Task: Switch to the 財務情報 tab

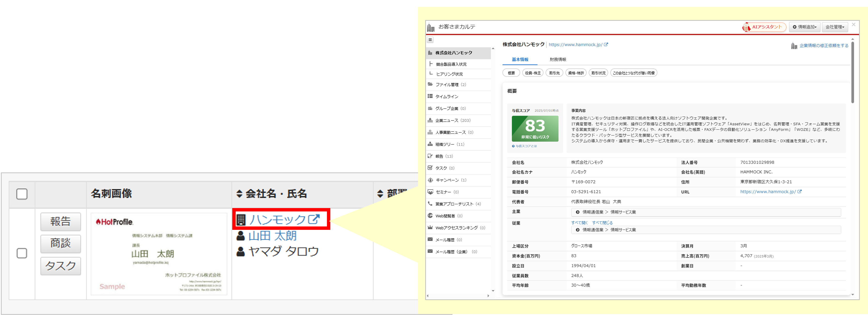Action: (x=558, y=60)
